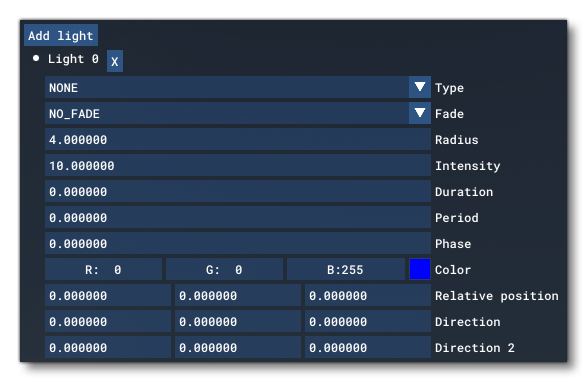
Task: Click the Direction 2 label
Action: pos(475,348)
